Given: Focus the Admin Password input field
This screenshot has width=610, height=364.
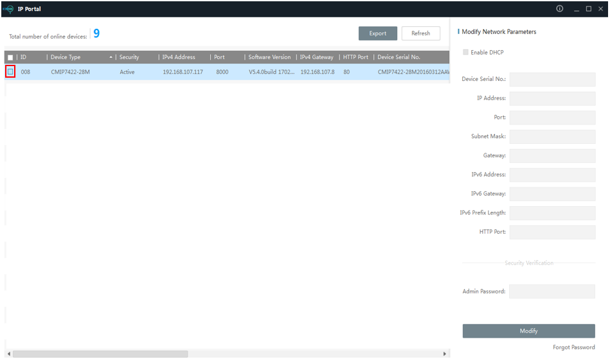Looking at the screenshot, I should 552,291.
